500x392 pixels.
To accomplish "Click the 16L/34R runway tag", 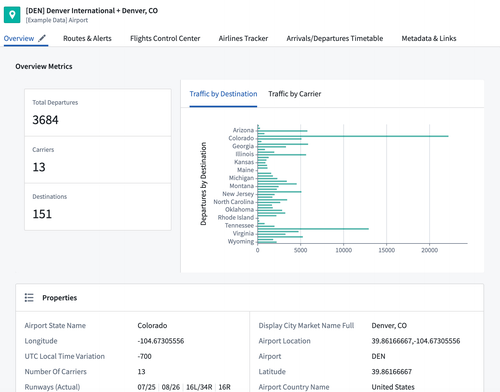I will (x=199, y=387).
